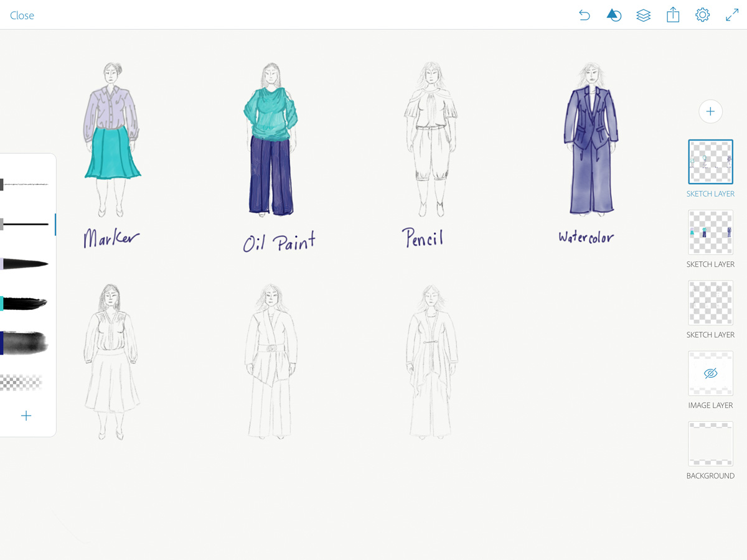Open the Layers panel icon
747x560 pixels.
644,15
